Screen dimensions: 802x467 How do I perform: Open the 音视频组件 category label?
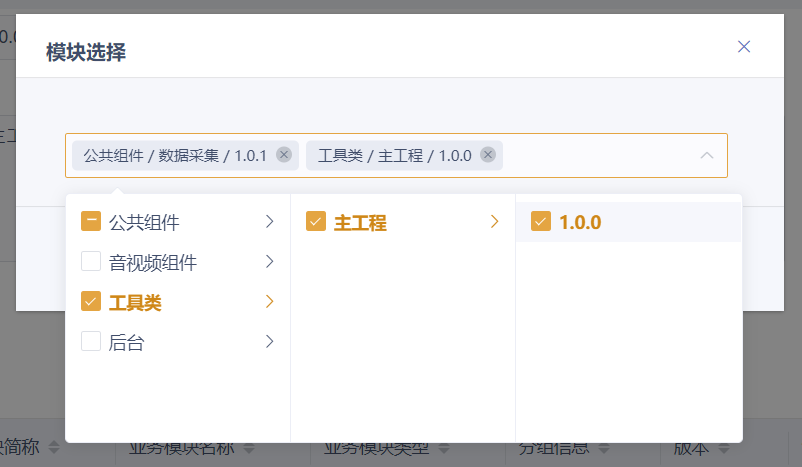(x=152, y=263)
